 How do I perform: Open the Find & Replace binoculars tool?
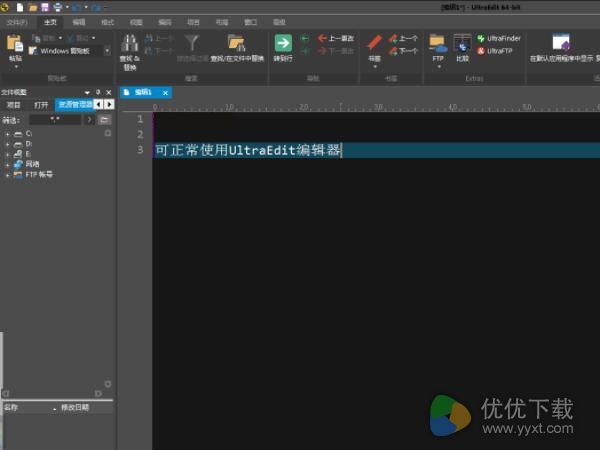[x=129, y=42]
